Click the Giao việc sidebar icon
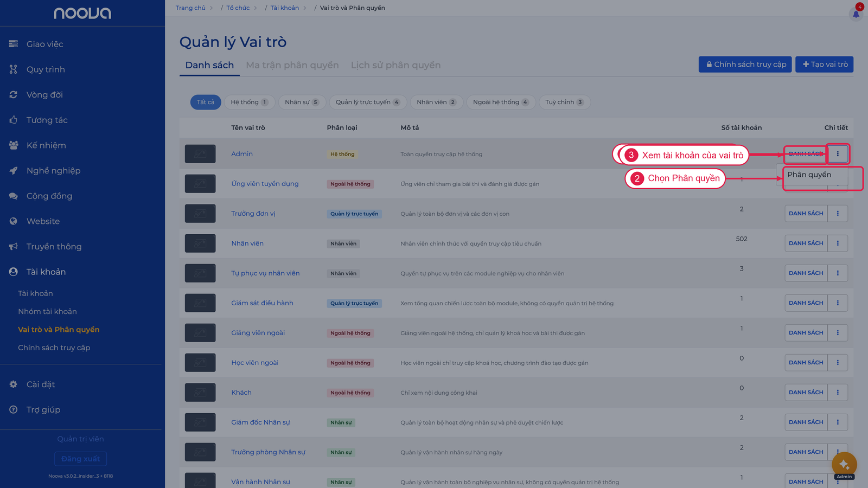The height and width of the screenshot is (488, 868). click(x=14, y=44)
